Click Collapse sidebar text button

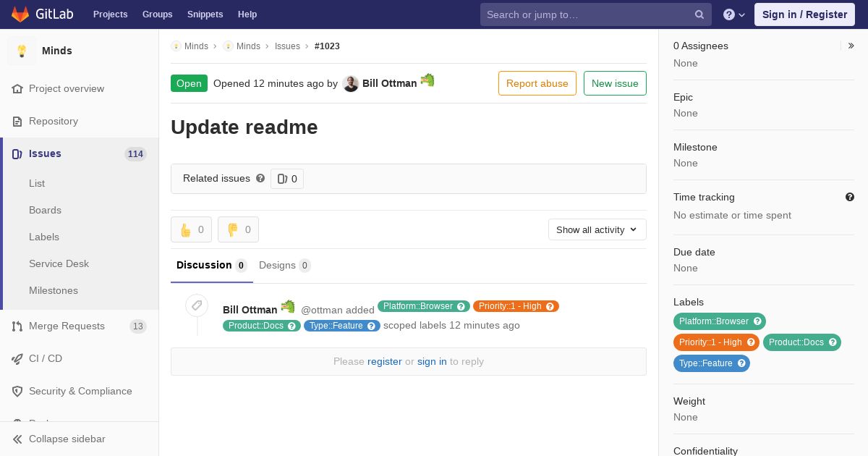[67, 439]
